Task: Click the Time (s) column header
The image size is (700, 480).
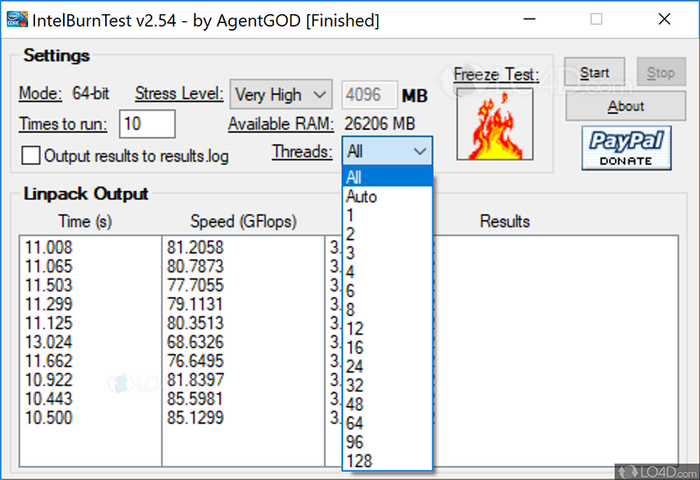Action: (85, 221)
